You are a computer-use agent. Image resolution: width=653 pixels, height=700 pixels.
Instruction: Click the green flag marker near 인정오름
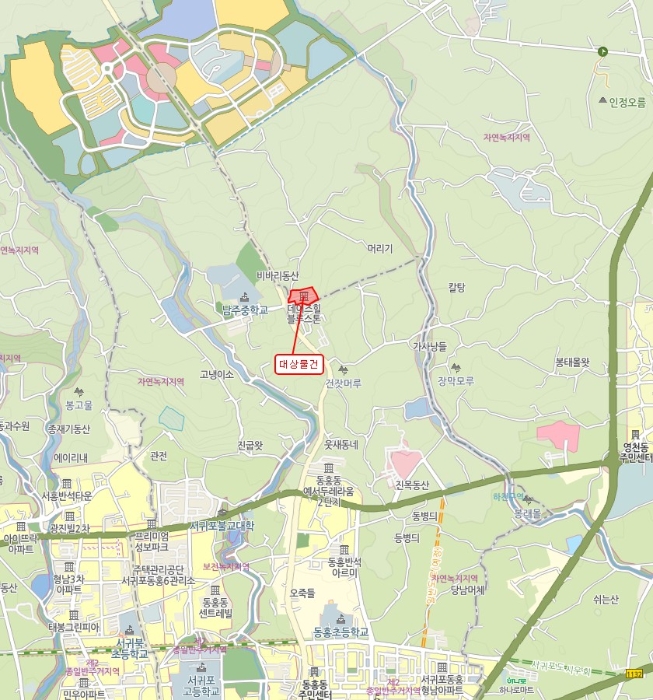603,51
